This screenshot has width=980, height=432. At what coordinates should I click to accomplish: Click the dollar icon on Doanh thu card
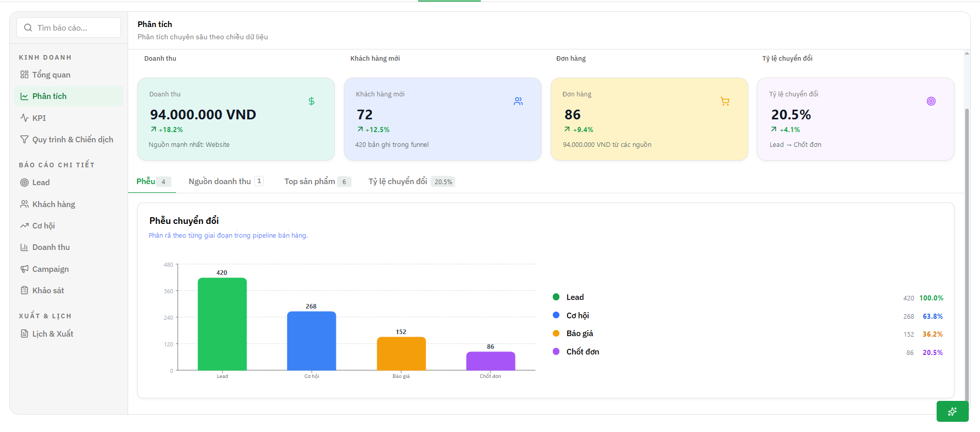pos(311,101)
